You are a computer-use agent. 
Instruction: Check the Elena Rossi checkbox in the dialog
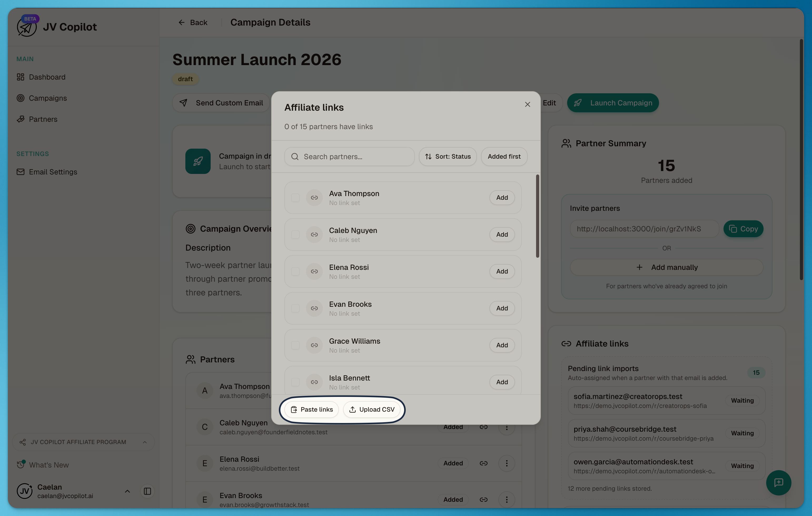[295, 271]
